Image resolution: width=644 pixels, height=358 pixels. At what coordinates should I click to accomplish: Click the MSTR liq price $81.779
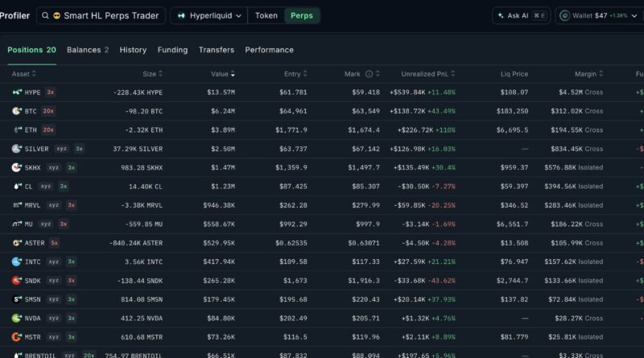514,337
